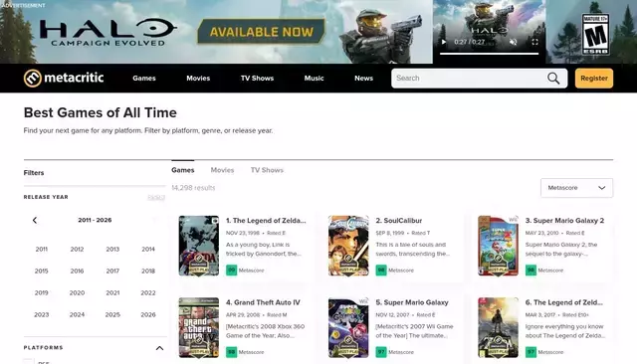Open the Games navigation menu
This screenshot has height=364, width=637.
tap(144, 78)
